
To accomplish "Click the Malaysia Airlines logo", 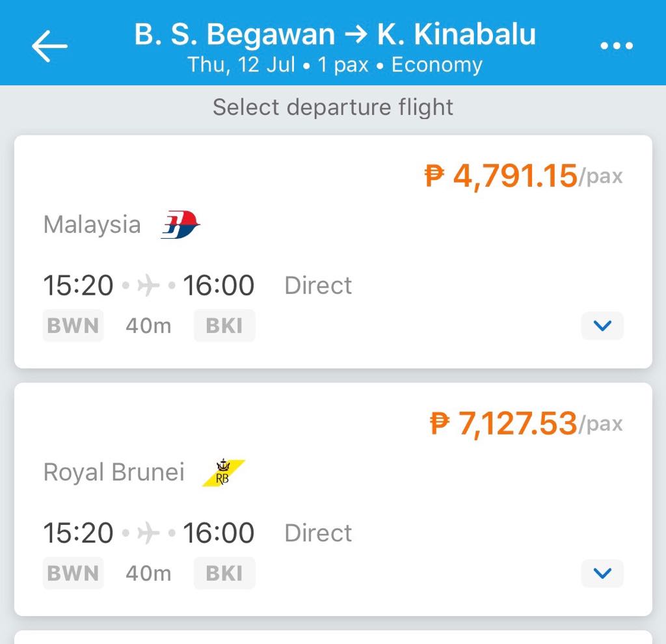I will [x=180, y=225].
